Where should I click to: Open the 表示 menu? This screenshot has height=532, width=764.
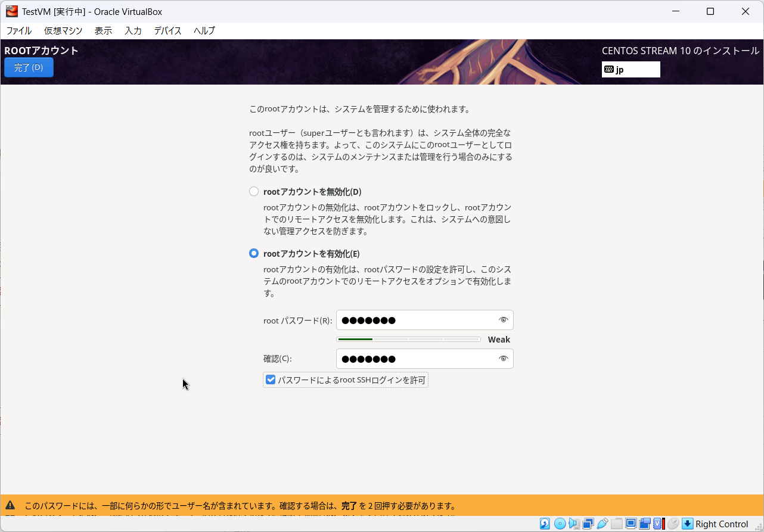click(103, 31)
